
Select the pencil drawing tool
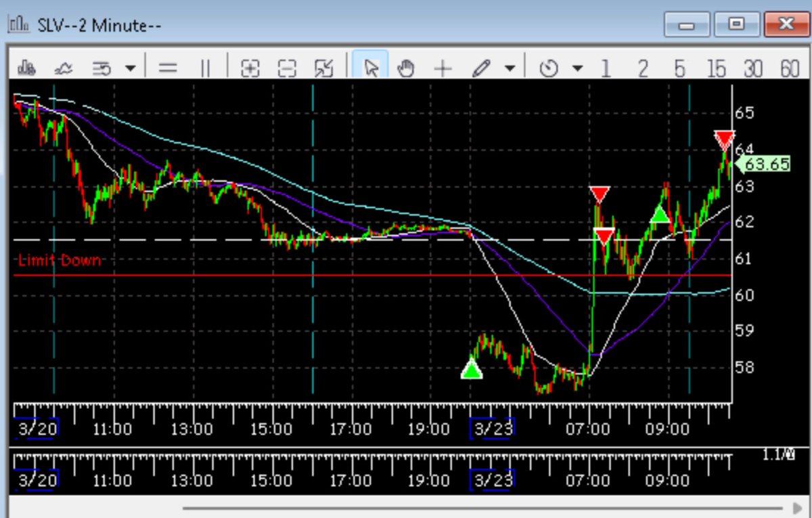point(481,68)
